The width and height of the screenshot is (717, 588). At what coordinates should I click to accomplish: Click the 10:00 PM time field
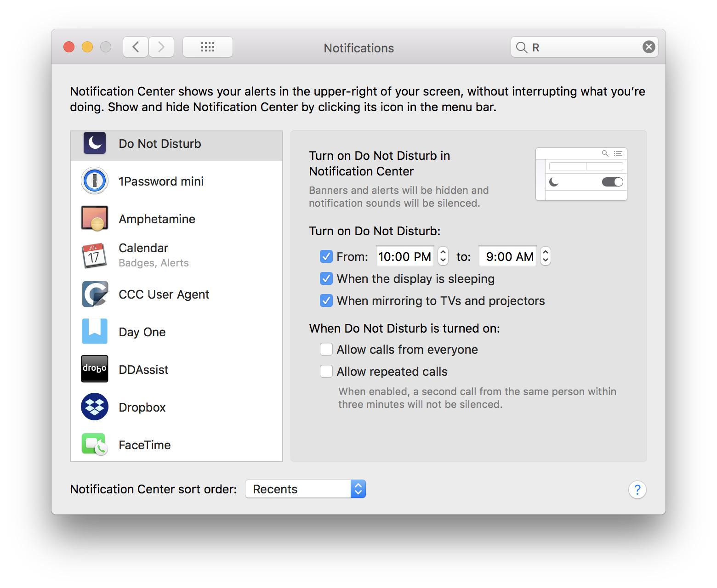point(405,256)
